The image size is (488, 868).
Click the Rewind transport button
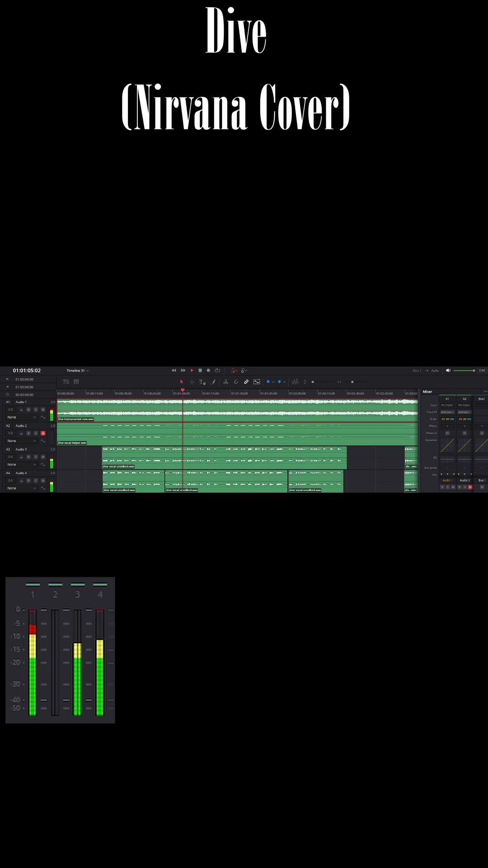174,370
